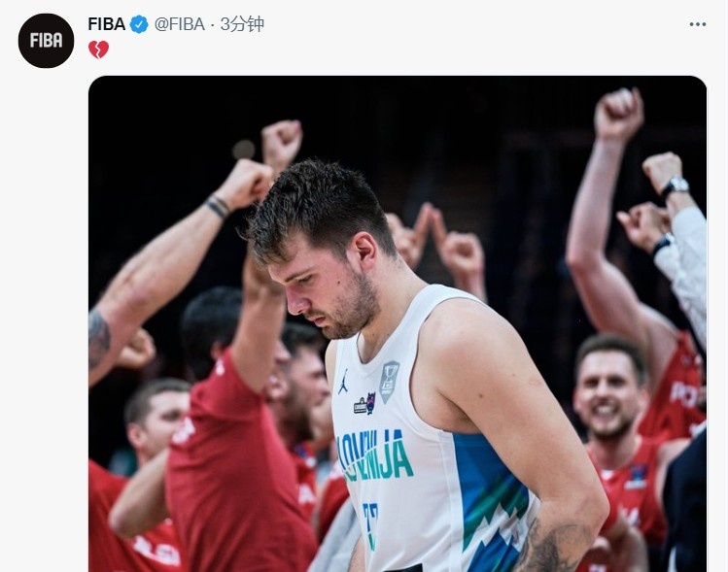Open the FIBA round profile avatar
Viewport: 728px width, 572px height.
point(46,41)
